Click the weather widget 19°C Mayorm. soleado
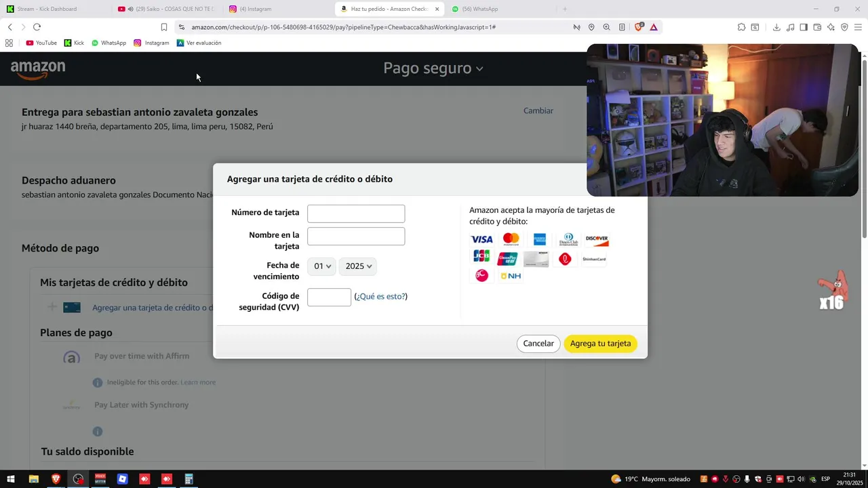Screen dimensions: 868x488 click(x=650, y=479)
